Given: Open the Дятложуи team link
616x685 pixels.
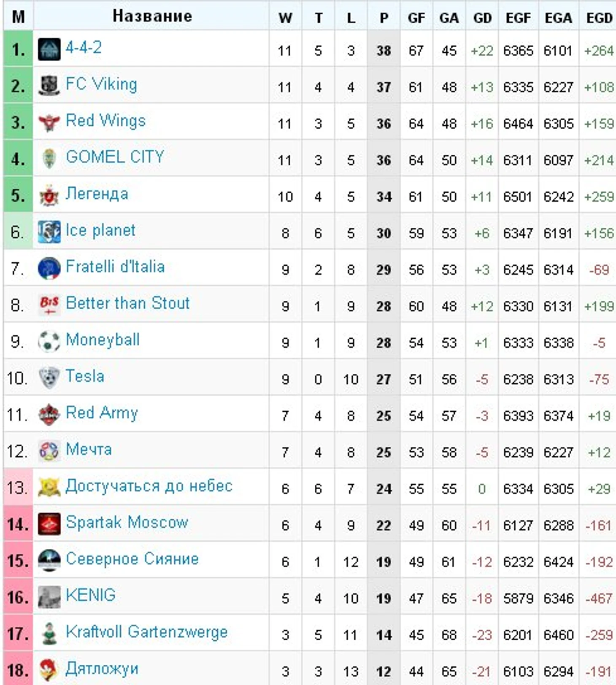Looking at the screenshot, I should [102, 669].
